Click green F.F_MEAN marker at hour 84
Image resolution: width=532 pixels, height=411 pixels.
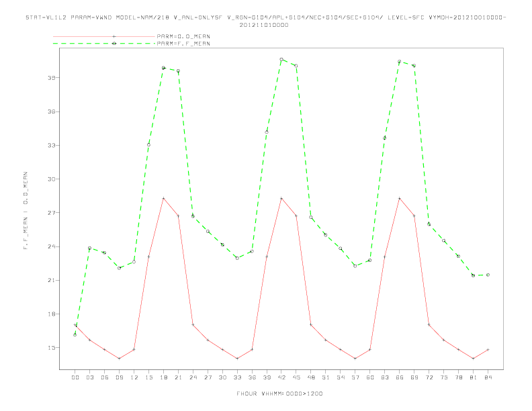pyautogui.click(x=488, y=275)
